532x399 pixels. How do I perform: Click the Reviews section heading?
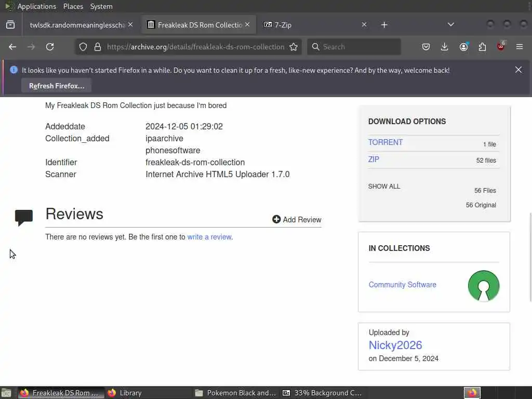(x=74, y=214)
